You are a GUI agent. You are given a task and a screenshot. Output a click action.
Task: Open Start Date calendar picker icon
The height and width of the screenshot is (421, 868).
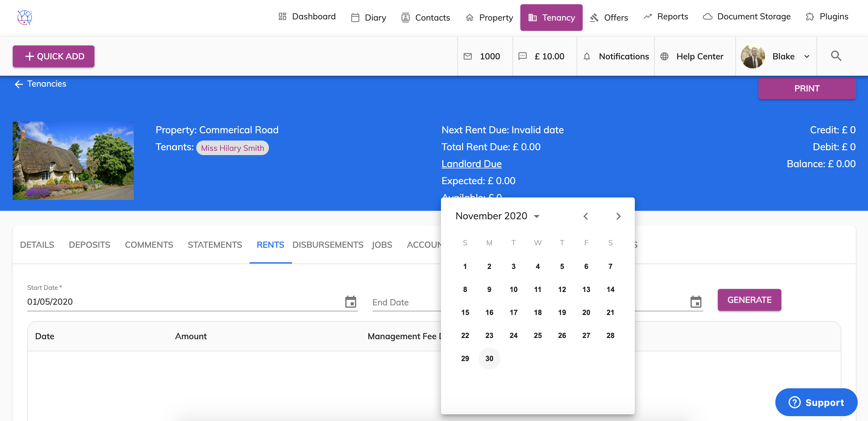click(x=350, y=302)
